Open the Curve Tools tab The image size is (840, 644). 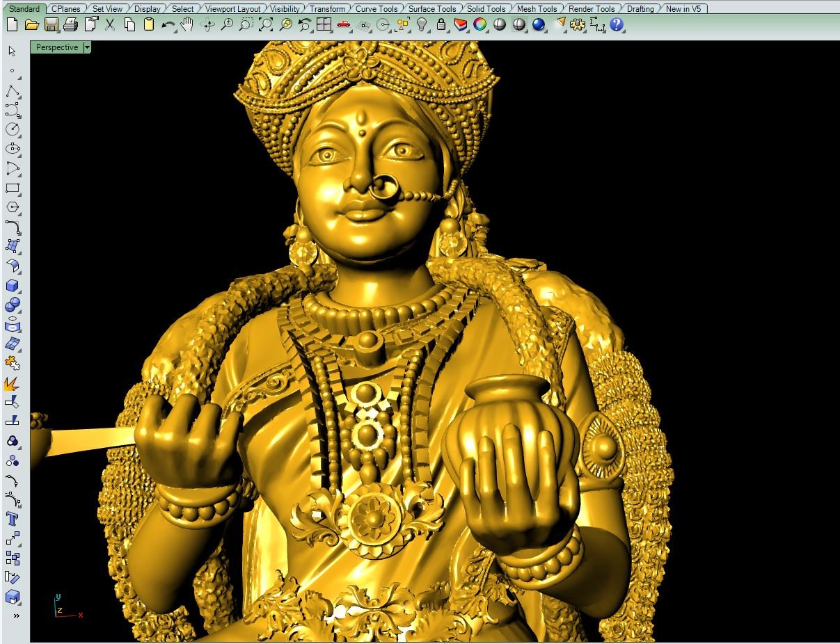click(x=376, y=9)
